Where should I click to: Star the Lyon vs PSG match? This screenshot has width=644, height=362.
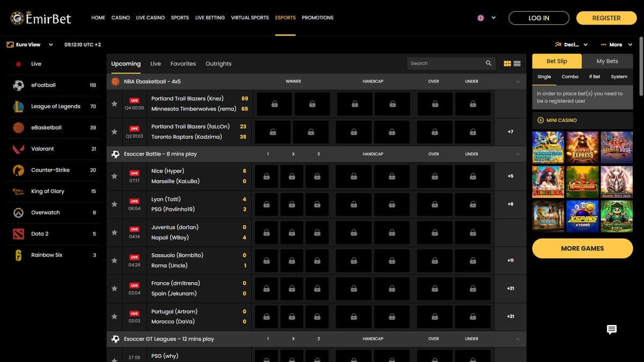pos(114,204)
